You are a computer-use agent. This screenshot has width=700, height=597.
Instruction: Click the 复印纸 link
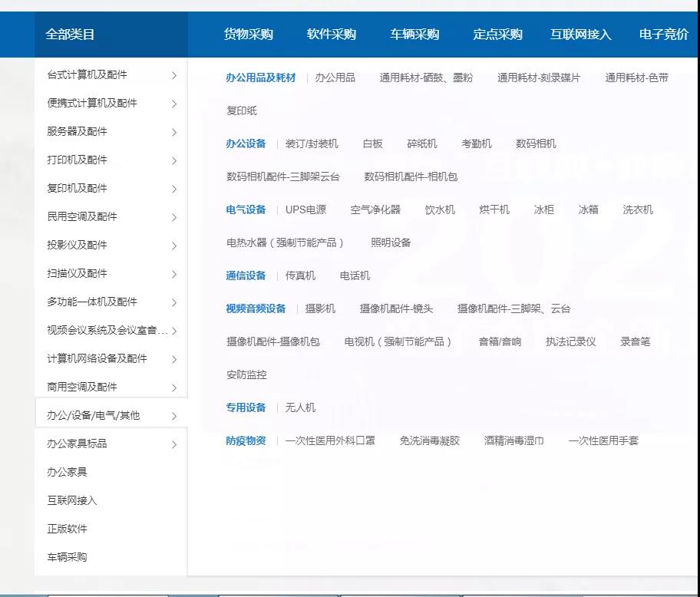[242, 110]
